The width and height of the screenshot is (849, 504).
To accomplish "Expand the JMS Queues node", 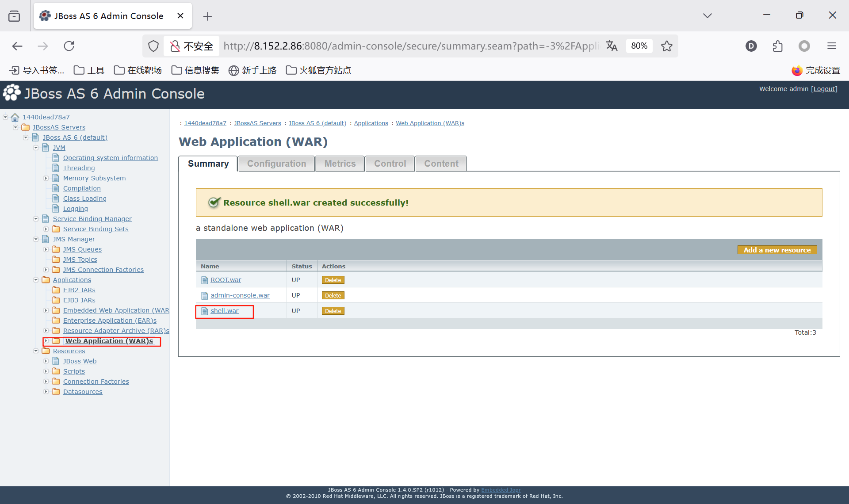I will [46, 249].
